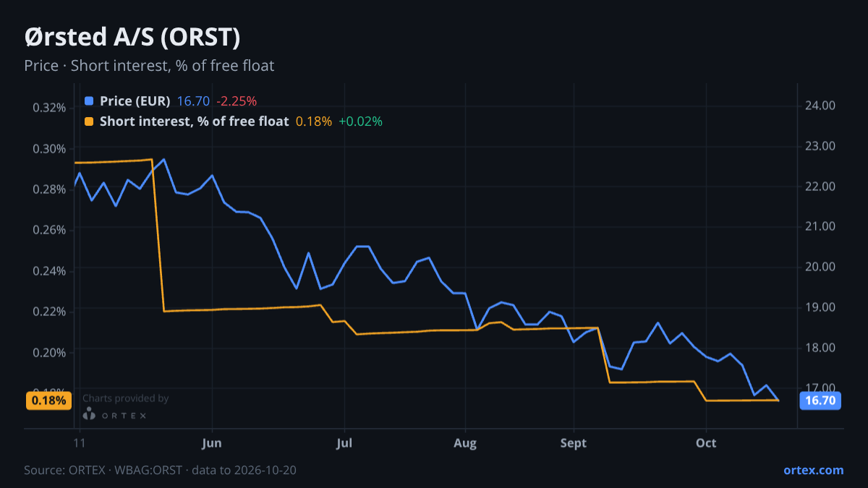Click the 'Charts provided by' text
The height and width of the screenshot is (488, 868).
[126, 398]
